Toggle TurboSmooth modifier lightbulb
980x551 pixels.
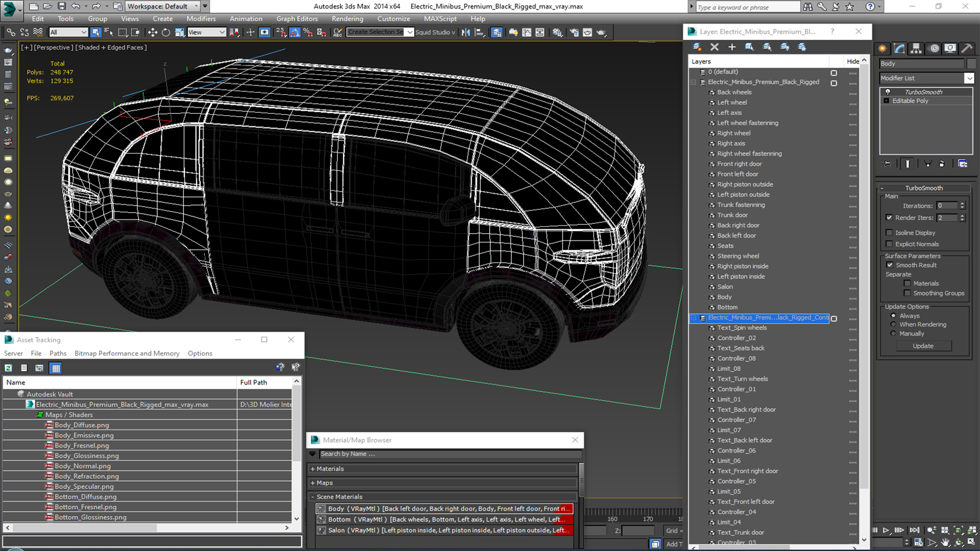point(888,92)
